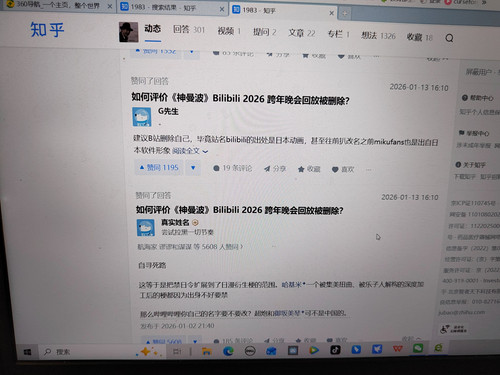
Task: Open the WPS Office taskbar icon
Action: pyautogui.click(x=397, y=349)
